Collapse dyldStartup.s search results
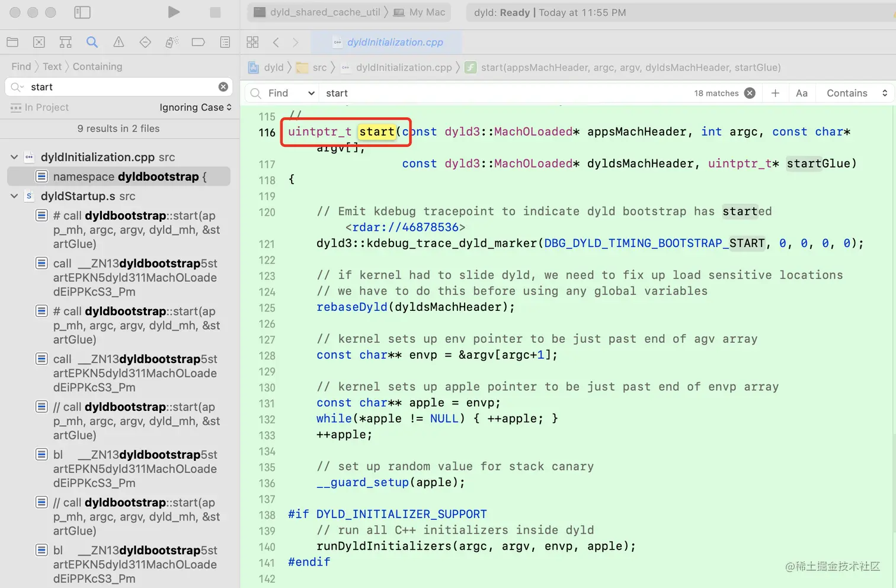This screenshot has width=896, height=588. pos(14,196)
